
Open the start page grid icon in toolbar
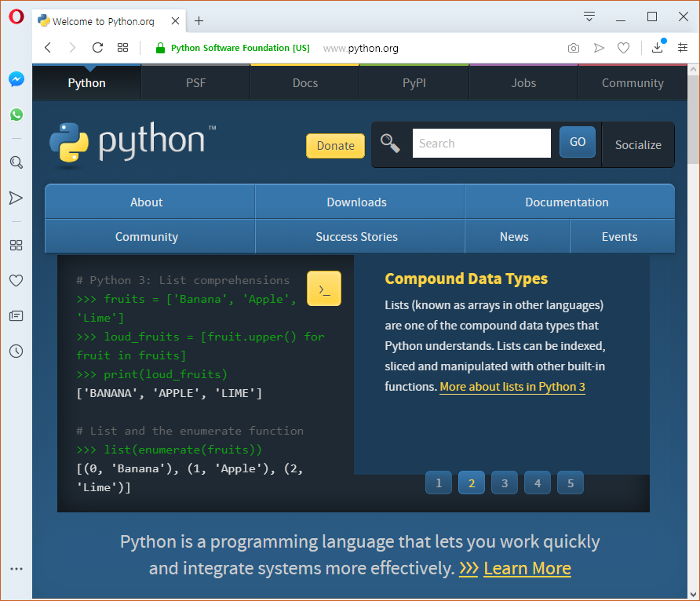[122, 47]
